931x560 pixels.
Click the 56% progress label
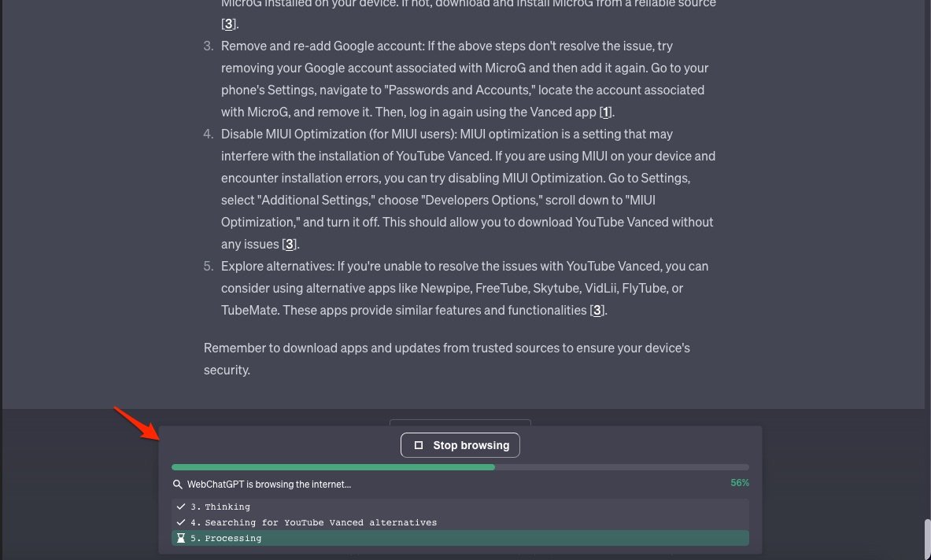[739, 483]
